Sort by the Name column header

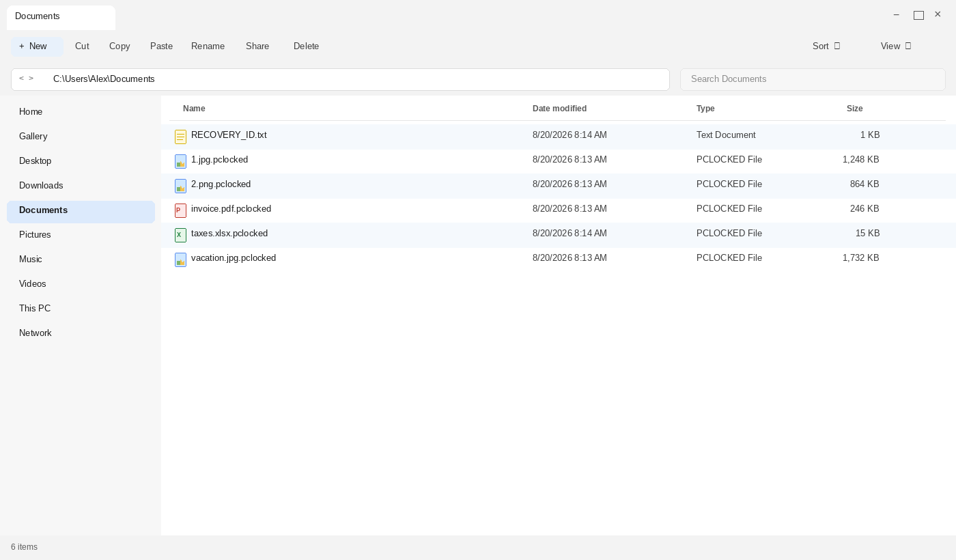click(x=194, y=109)
